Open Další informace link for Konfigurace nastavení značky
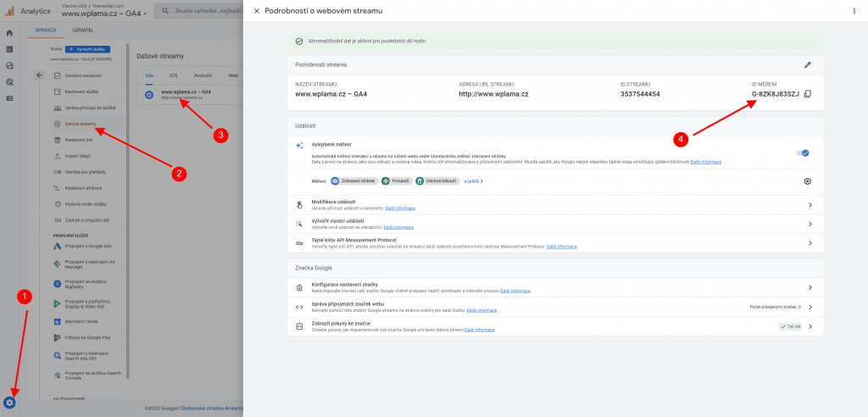868x417 pixels. tap(515, 291)
